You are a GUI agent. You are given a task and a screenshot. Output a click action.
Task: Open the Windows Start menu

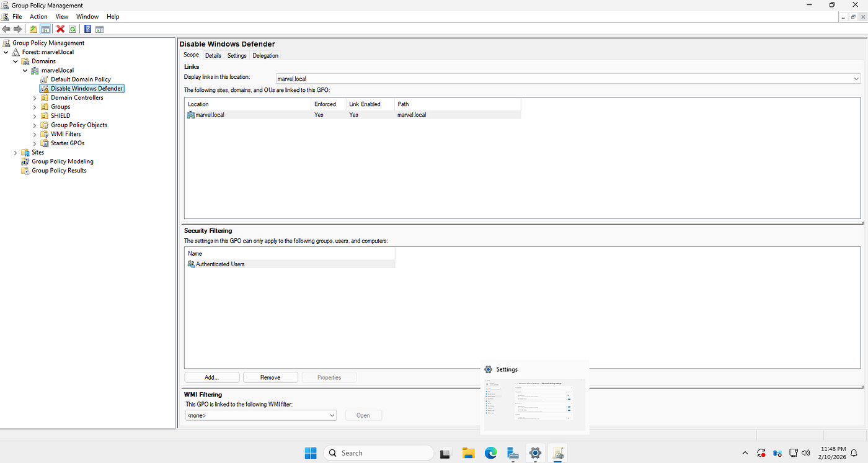[x=311, y=453]
